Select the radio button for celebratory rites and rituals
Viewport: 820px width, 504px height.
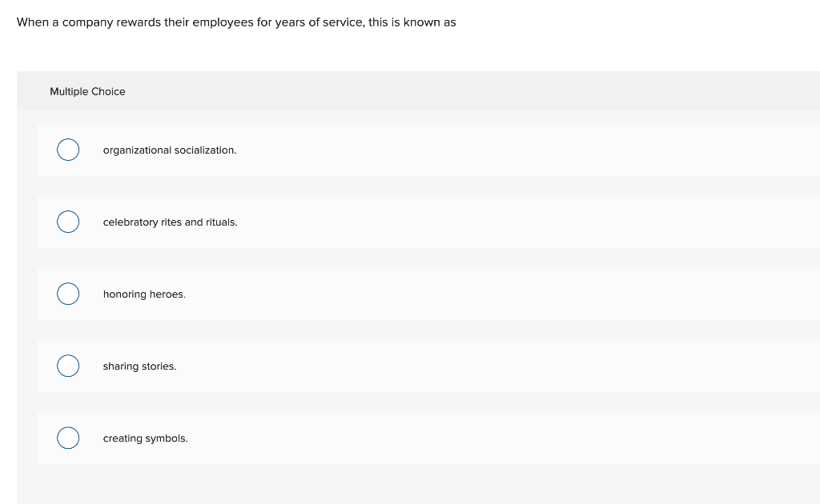pyautogui.click(x=68, y=222)
